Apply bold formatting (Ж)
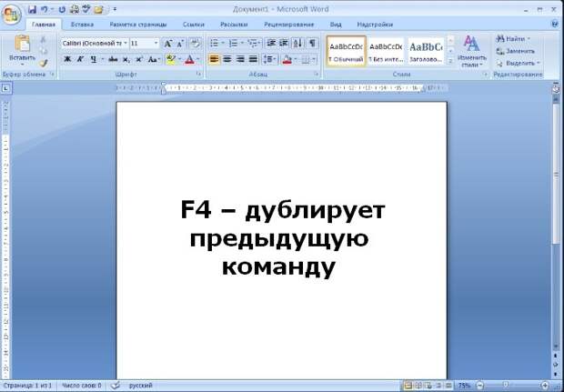Image resolution: width=564 pixels, height=392 pixels. [x=67, y=59]
